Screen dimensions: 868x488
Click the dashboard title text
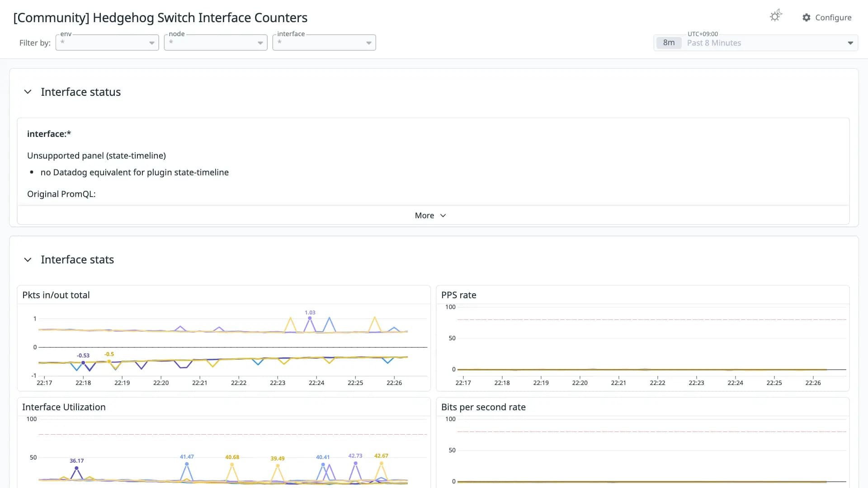(x=160, y=18)
